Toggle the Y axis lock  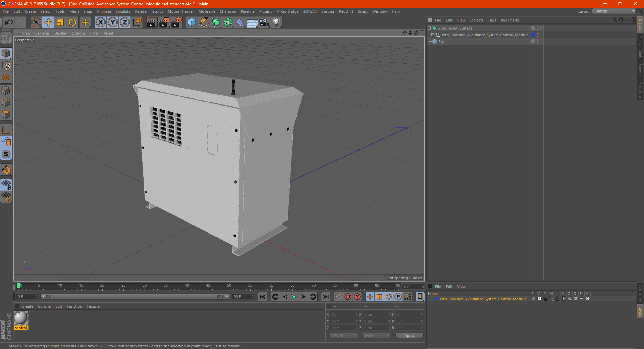click(113, 22)
